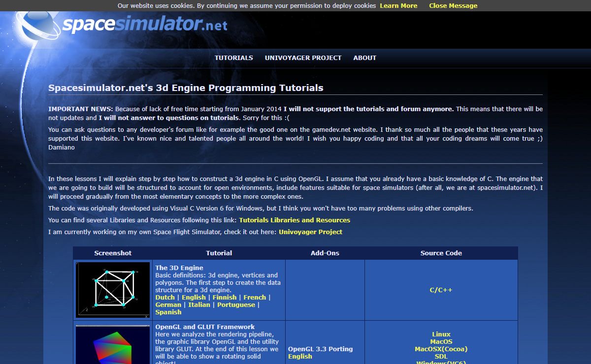Download the MacOS source code
The height and width of the screenshot is (364, 591).
click(441, 342)
